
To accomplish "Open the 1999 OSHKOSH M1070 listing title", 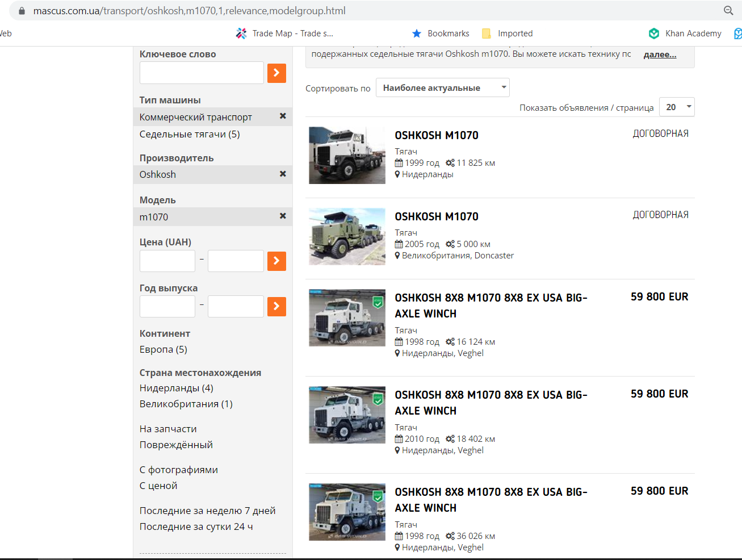I will click(x=437, y=135).
